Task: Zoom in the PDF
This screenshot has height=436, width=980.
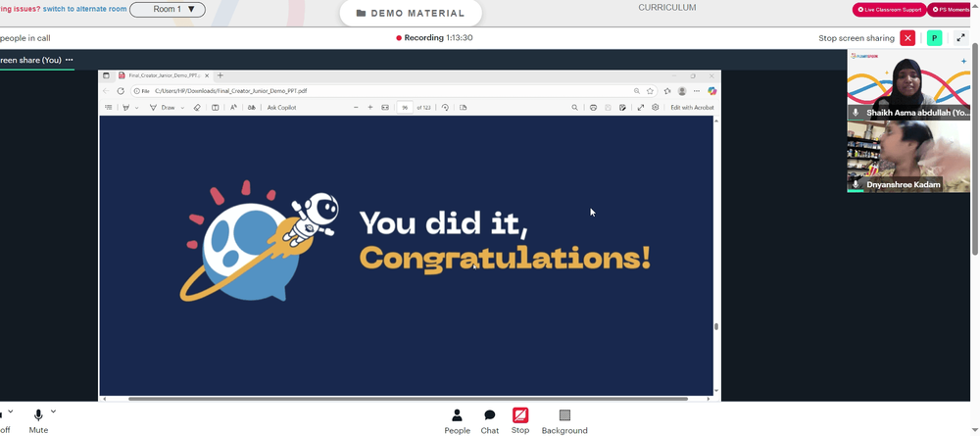Action: point(370,108)
